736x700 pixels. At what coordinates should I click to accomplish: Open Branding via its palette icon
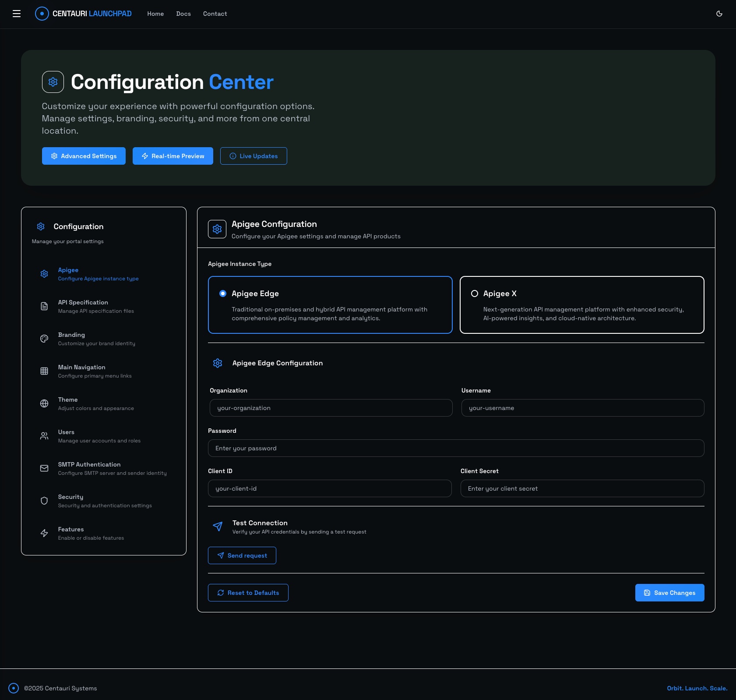pyautogui.click(x=44, y=339)
